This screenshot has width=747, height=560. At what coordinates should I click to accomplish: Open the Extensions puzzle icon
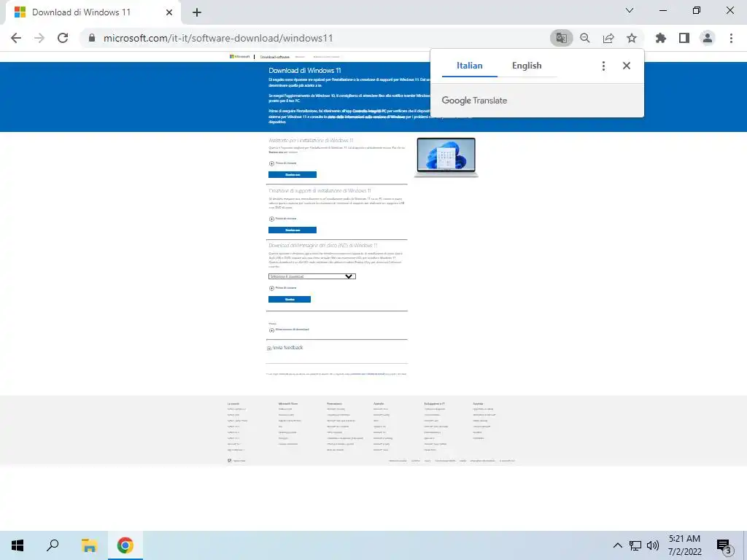point(661,38)
